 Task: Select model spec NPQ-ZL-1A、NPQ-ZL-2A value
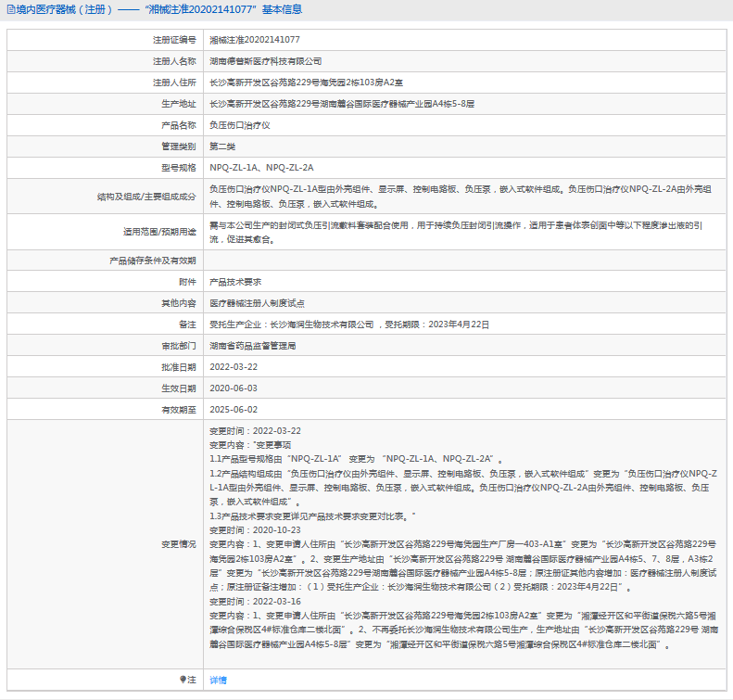(x=261, y=168)
